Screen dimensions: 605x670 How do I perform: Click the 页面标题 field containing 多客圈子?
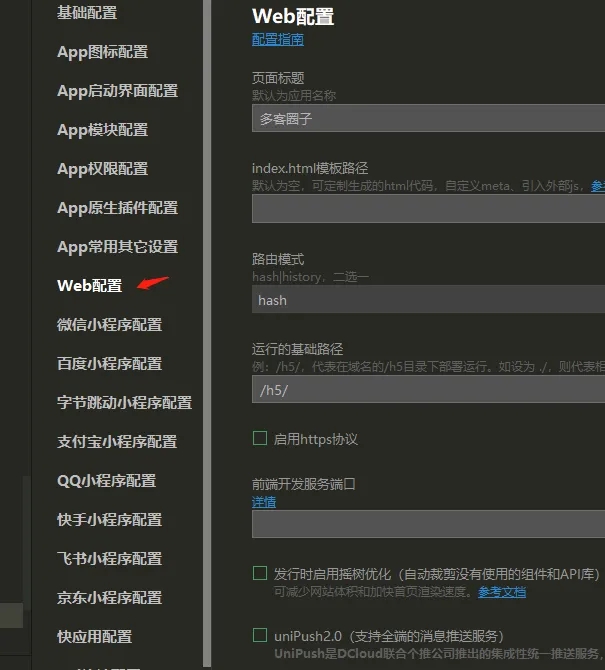[429, 118]
